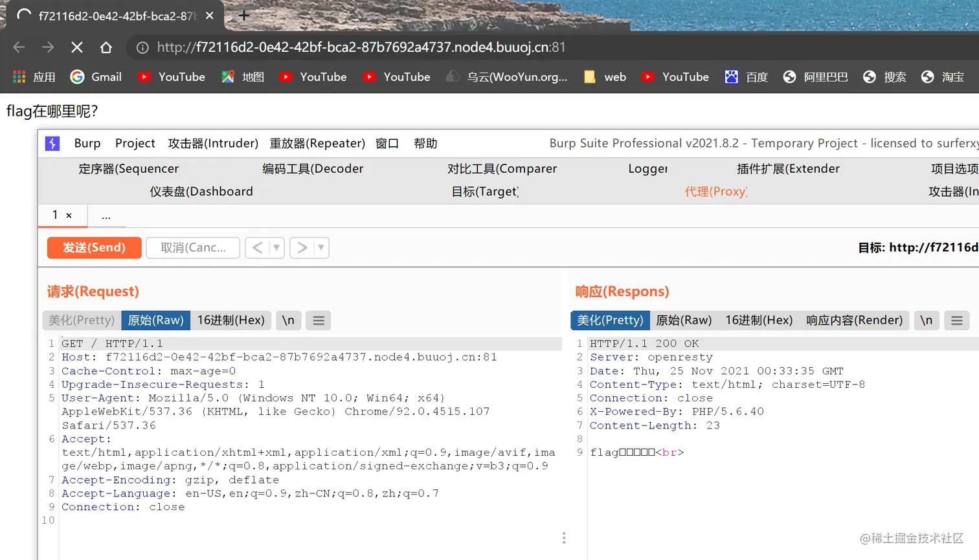Screen dimensions: 979x560
Task: Open the first YouTube bookmark
Action: tap(172, 77)
